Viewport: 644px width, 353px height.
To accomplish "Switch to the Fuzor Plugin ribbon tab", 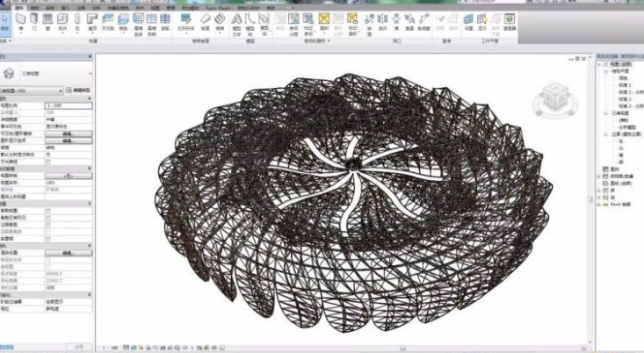I will (x=219, y=8).
